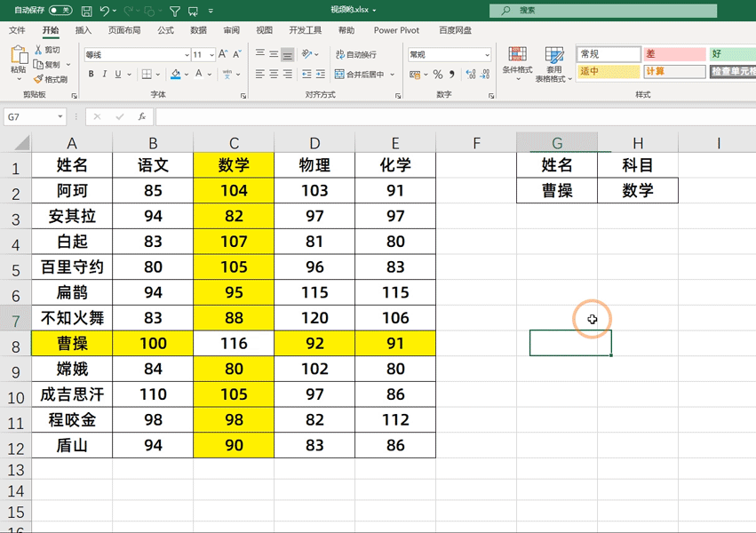Viewport: 756px width, 533px height.
Task: Open the borders dropdown arrow
Action: (157, 75)
